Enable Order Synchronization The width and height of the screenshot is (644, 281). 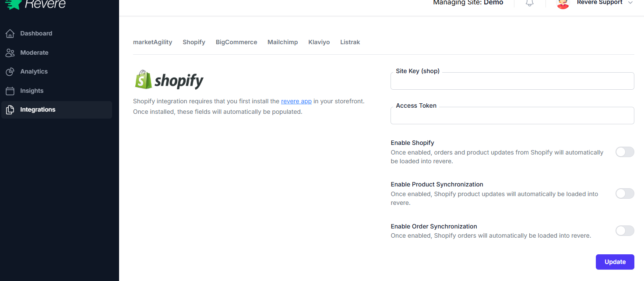[625, 231]
